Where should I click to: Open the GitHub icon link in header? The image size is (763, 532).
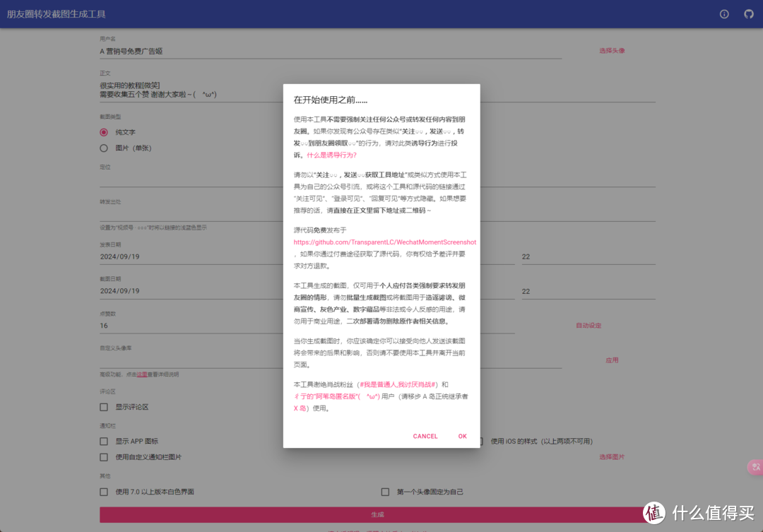tap(749, 14)
